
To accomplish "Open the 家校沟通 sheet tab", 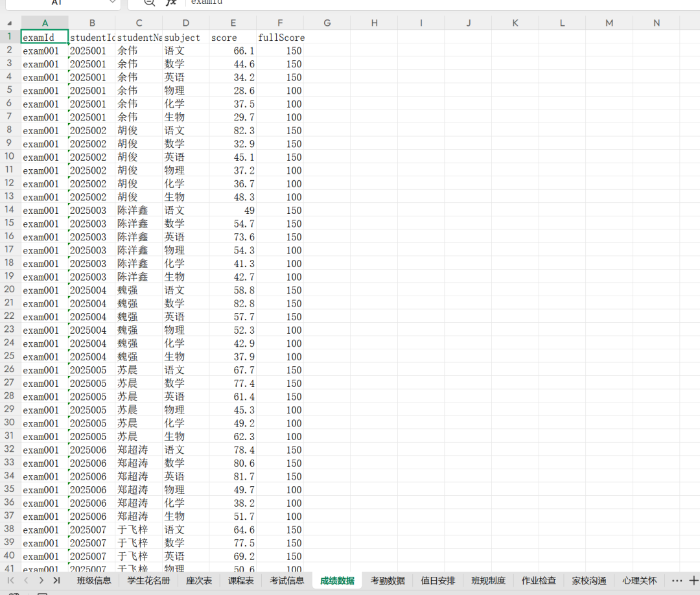I will tap(589, 581).
